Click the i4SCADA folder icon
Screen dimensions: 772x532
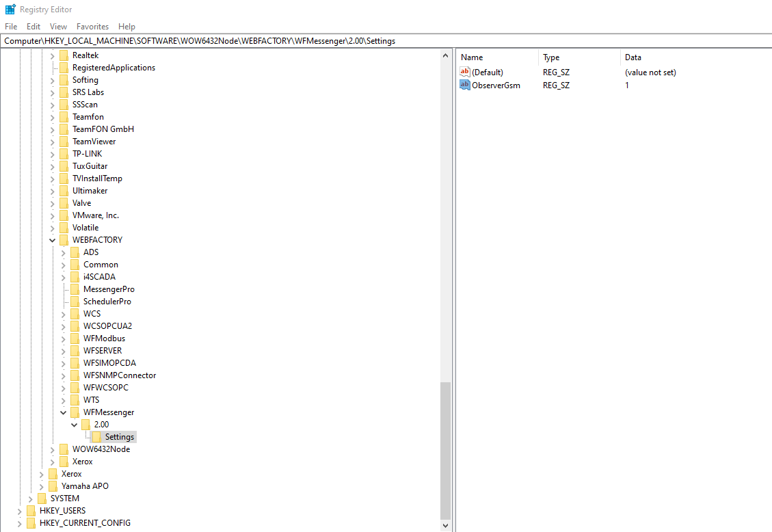[x=75, y=276]
